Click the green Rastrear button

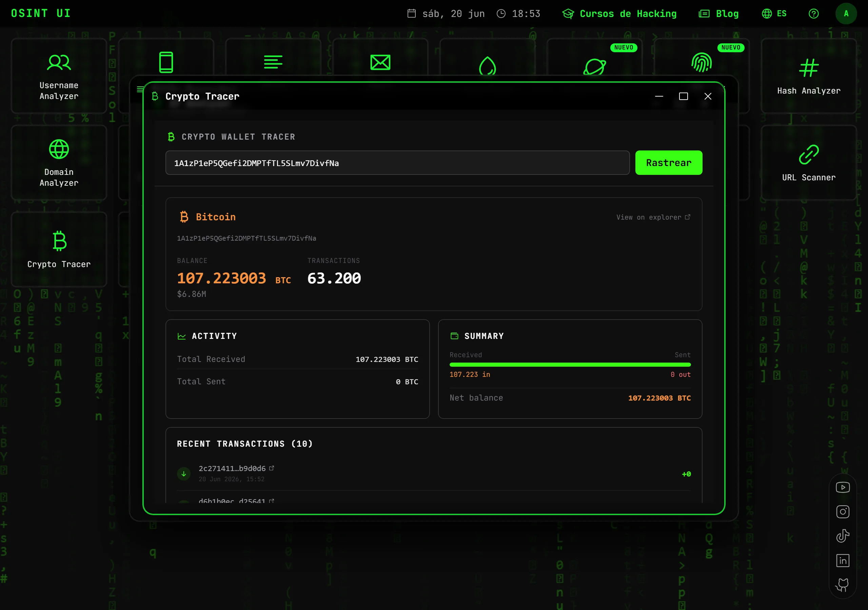(668, 163)
